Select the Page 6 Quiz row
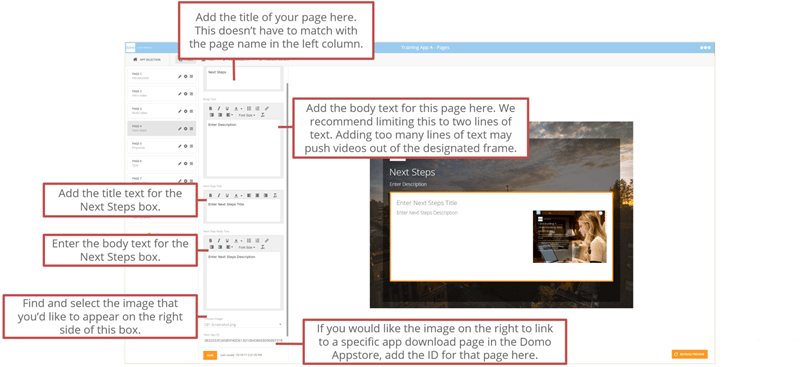 (162, 163)
